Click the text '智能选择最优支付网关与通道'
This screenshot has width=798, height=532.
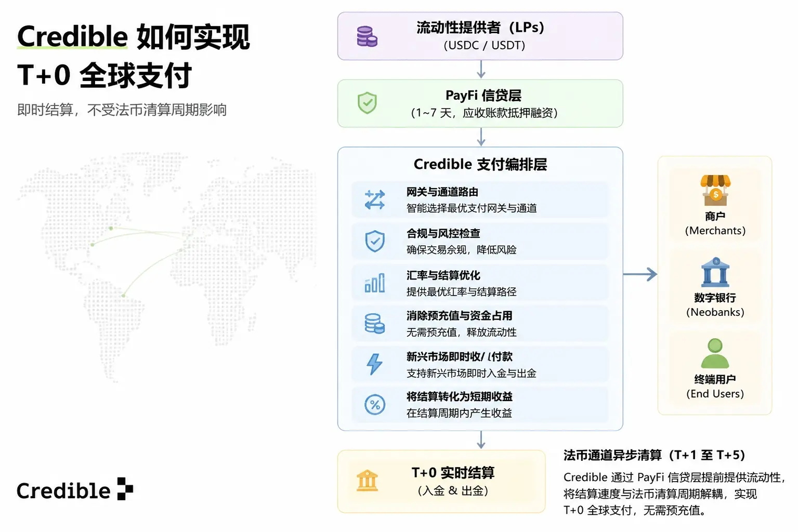(x=472, y=208)
